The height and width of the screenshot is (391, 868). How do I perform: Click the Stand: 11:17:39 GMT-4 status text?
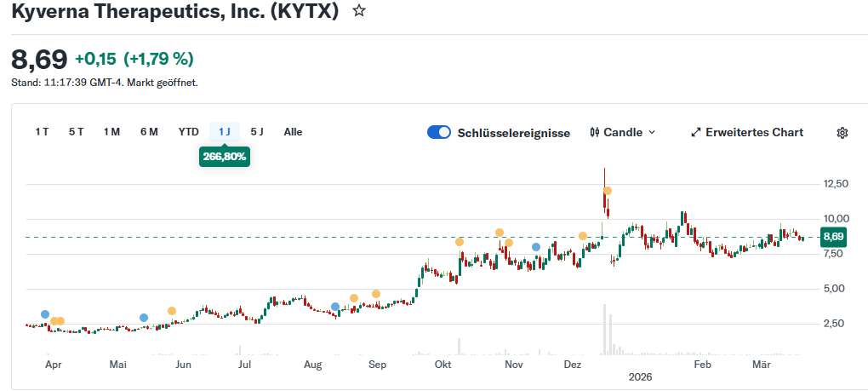105,83
